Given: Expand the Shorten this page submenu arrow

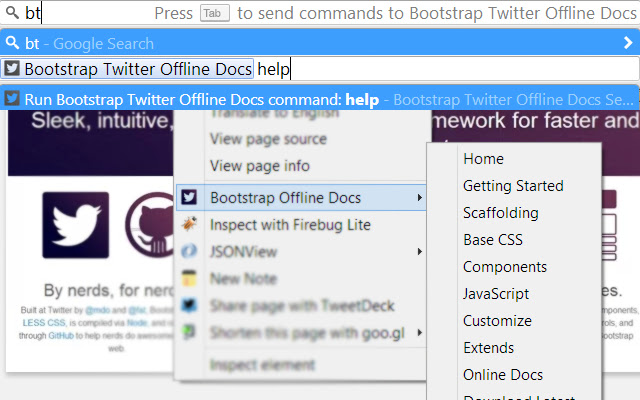Looking at the screenshot, I should pos(419,332).
